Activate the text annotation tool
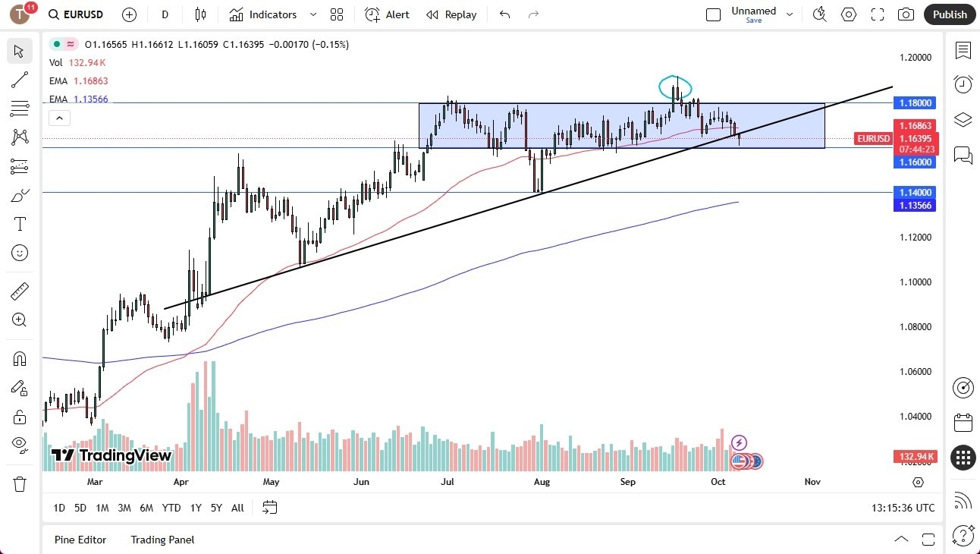 pos(19,223)
